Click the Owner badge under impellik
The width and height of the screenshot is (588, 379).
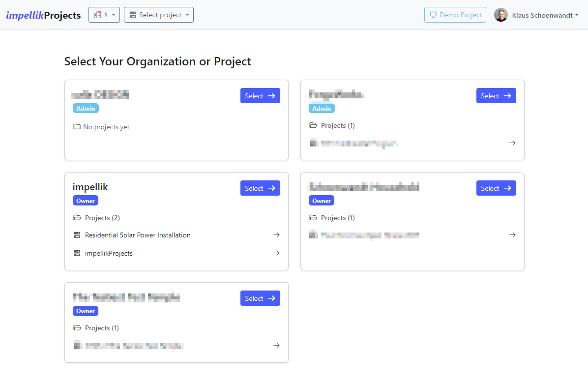[x=86, y=201]
